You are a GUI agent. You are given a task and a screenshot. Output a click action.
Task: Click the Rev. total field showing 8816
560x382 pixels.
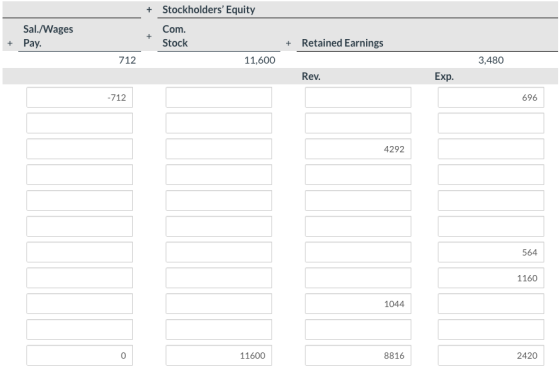click(x=358, y=355)
